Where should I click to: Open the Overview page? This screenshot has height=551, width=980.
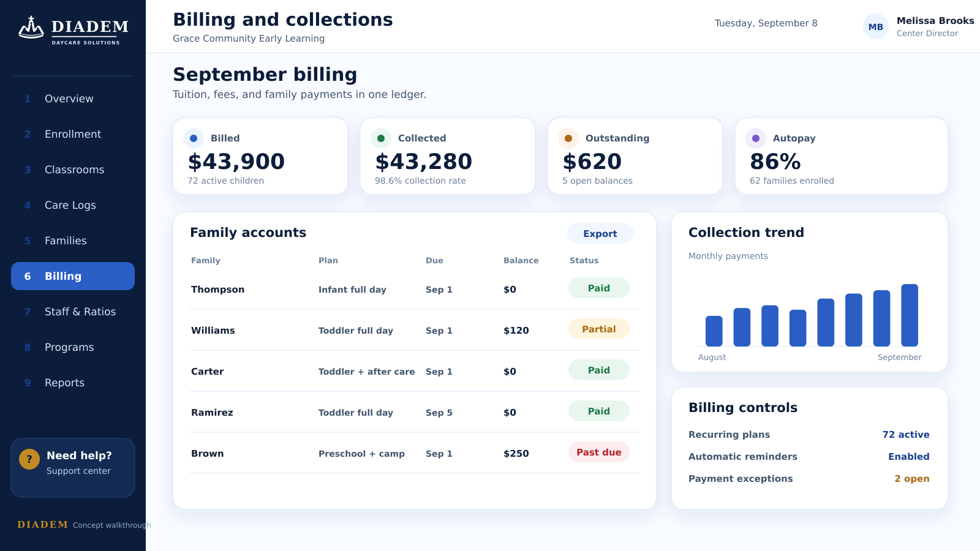(73, 99)
